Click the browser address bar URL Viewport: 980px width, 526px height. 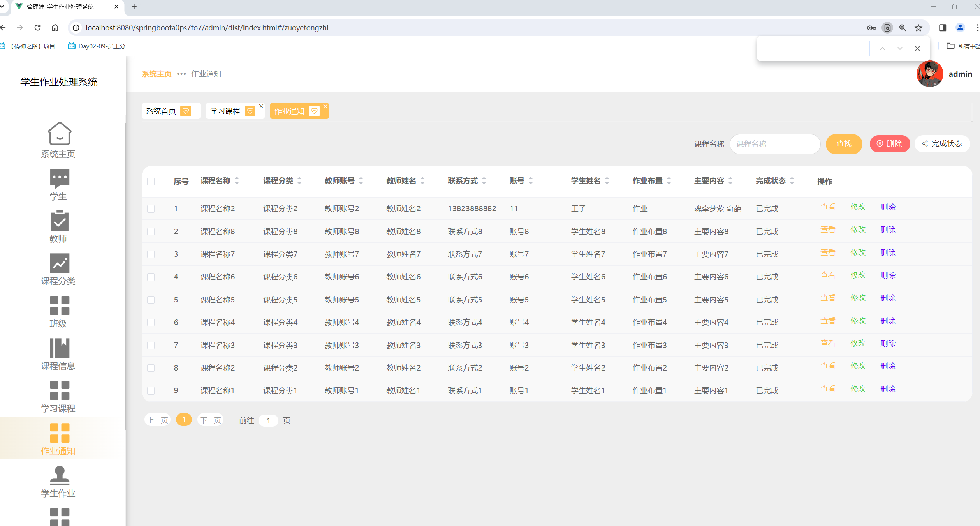pyautogui.click(x=207, y=28)
